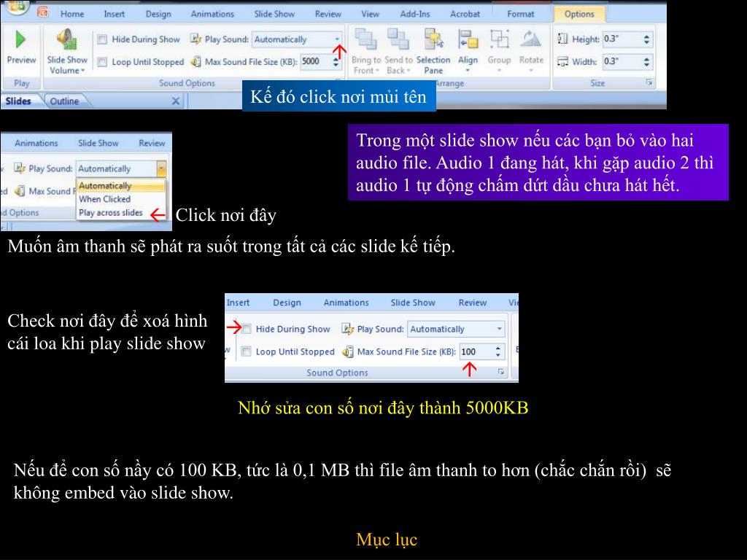747x560 pixels.
Task: Expand the Align dropdown arrow
Action: (x=468, y=71)
